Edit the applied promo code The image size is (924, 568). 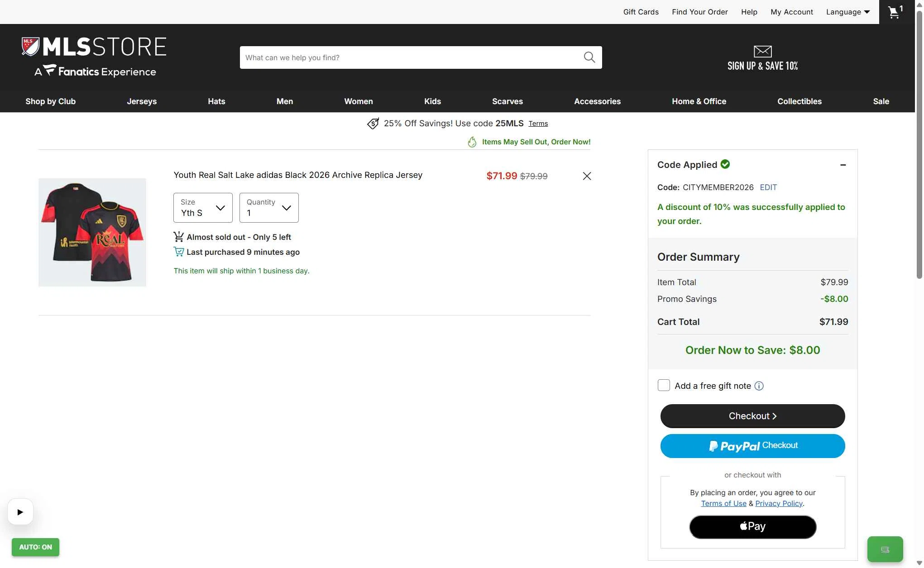coord(768,187)
